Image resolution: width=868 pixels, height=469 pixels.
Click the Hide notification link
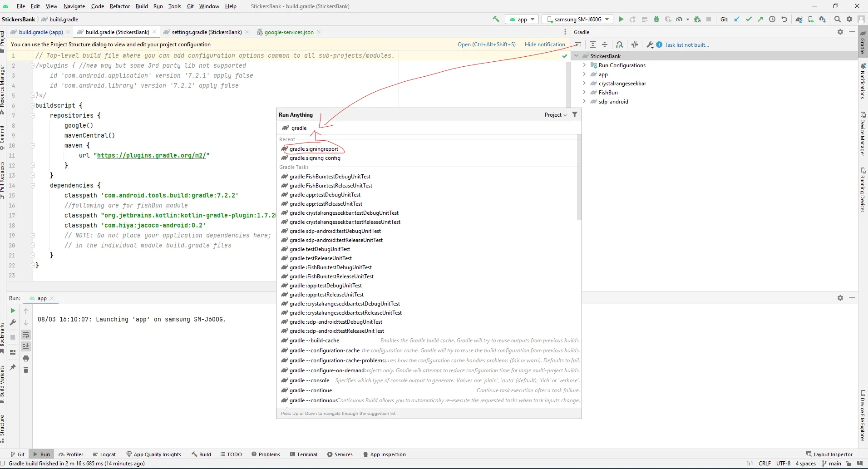(x=545, y=44)
